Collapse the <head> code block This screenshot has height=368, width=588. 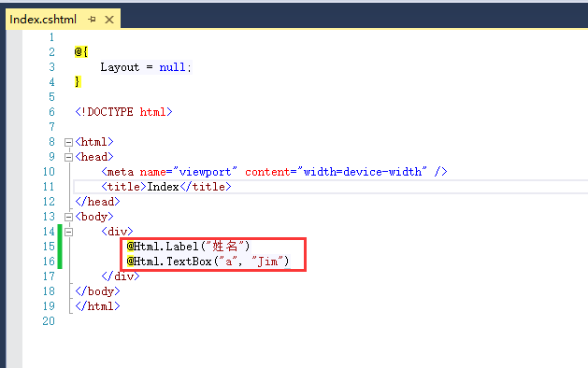pyautogui.click(x=68, y=157)
